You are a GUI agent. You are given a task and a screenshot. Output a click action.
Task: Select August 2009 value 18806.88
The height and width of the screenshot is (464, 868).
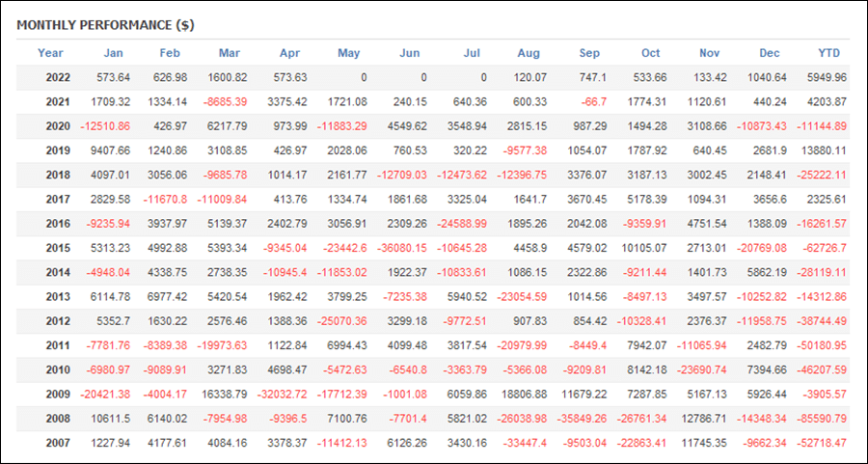[x=525, y=395]
